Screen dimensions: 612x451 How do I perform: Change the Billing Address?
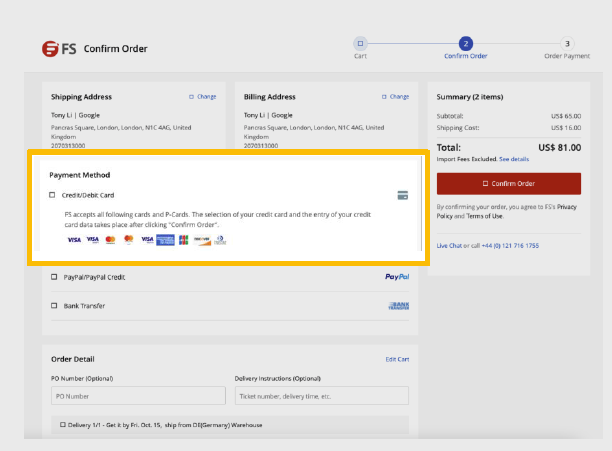(x=395, y=97)
